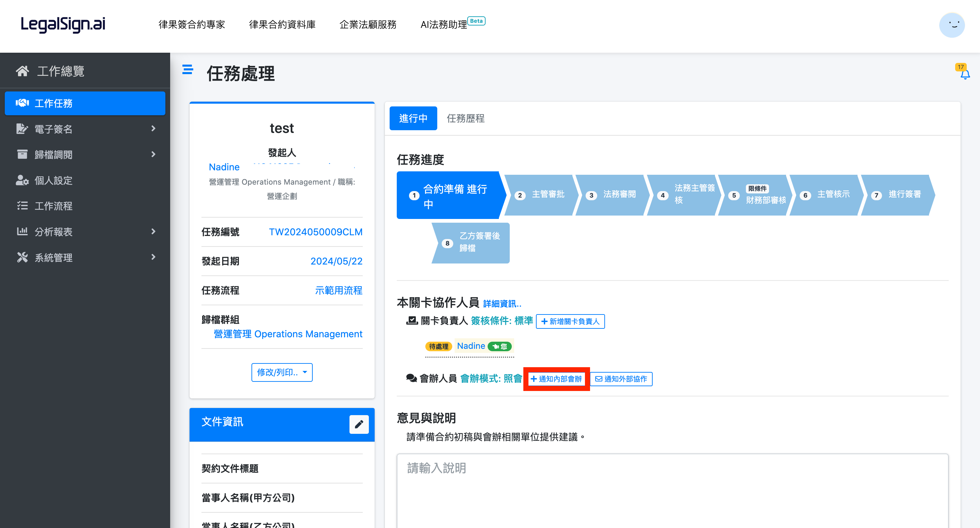
Task: Click 新增關卡負責人 button
Action: point(570,321)
